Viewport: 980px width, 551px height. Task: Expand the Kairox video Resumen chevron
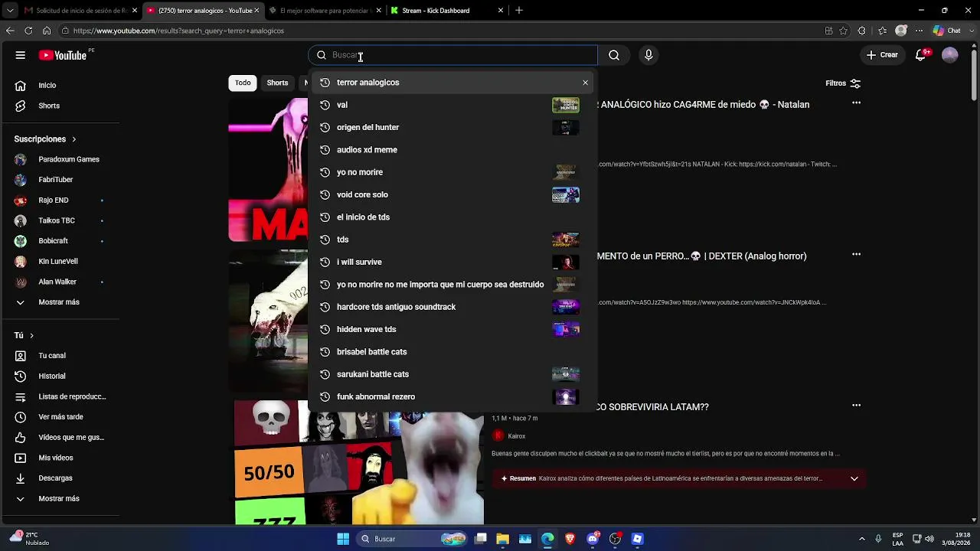click(854, 479)
